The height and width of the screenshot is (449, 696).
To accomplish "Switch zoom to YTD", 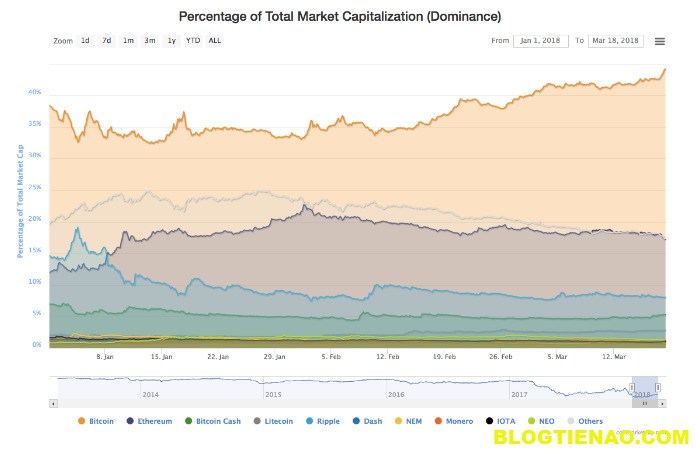I will coord(193,41).
